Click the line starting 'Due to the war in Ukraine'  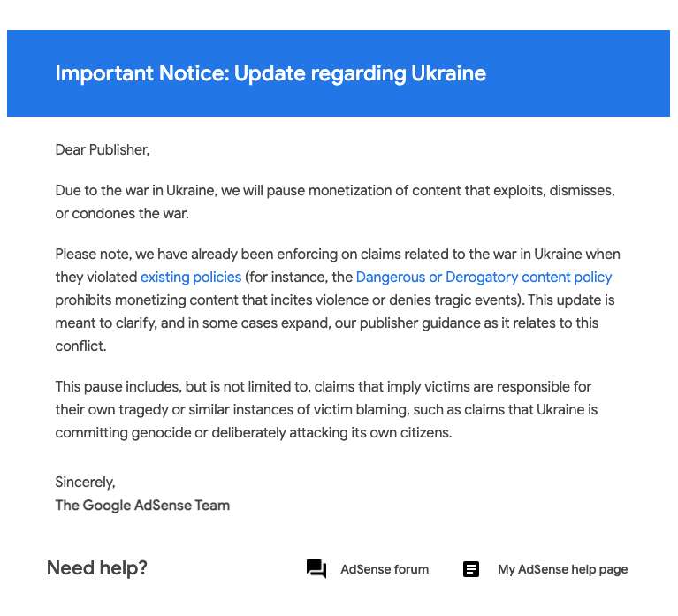pyautogui.click(x=335, y=191)
